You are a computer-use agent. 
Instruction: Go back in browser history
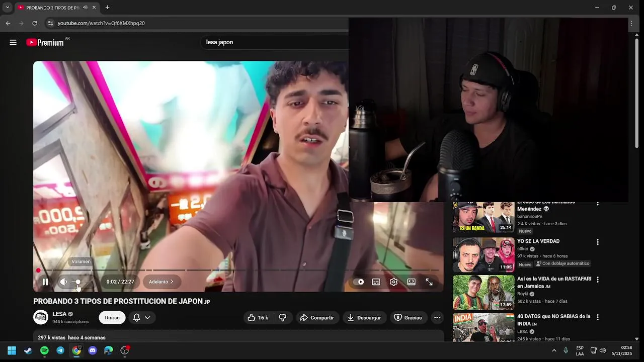pos(8,23)
